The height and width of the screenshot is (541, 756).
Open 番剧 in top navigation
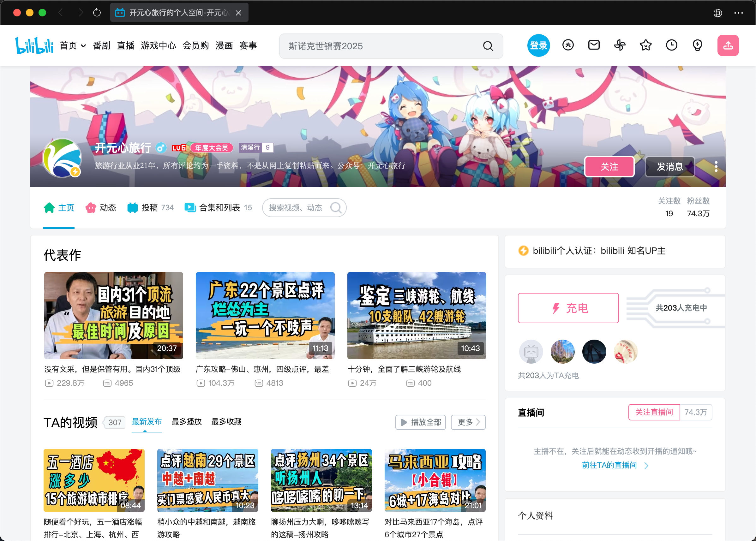101,45
